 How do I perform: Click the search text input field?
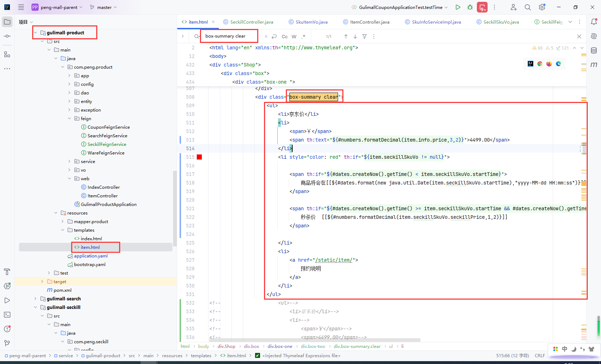tap(233, 36)
